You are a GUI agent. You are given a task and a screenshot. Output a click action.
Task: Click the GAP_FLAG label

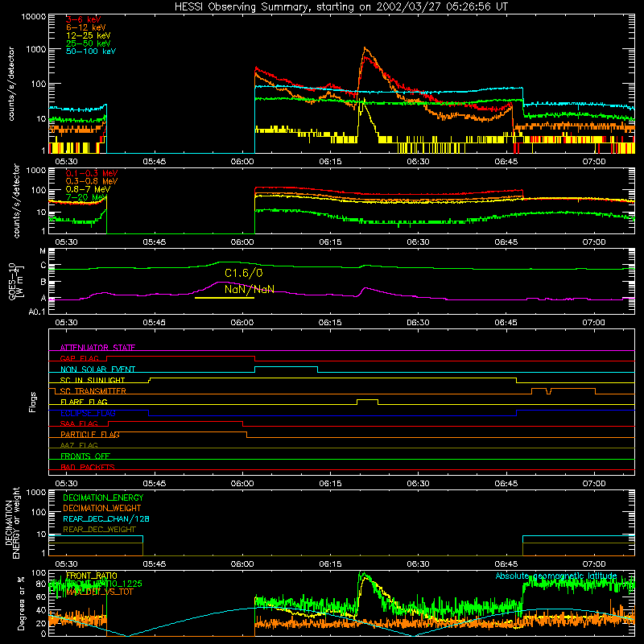[79, 358]
